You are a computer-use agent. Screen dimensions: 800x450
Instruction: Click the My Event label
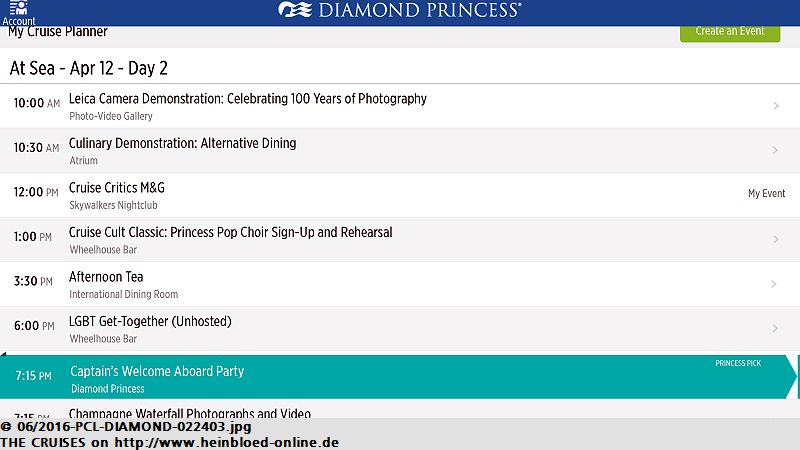(766, 193)
